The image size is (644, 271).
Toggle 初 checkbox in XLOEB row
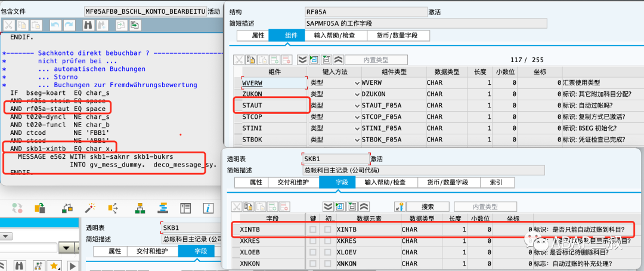pyautogui.click(x=327, y=252)
